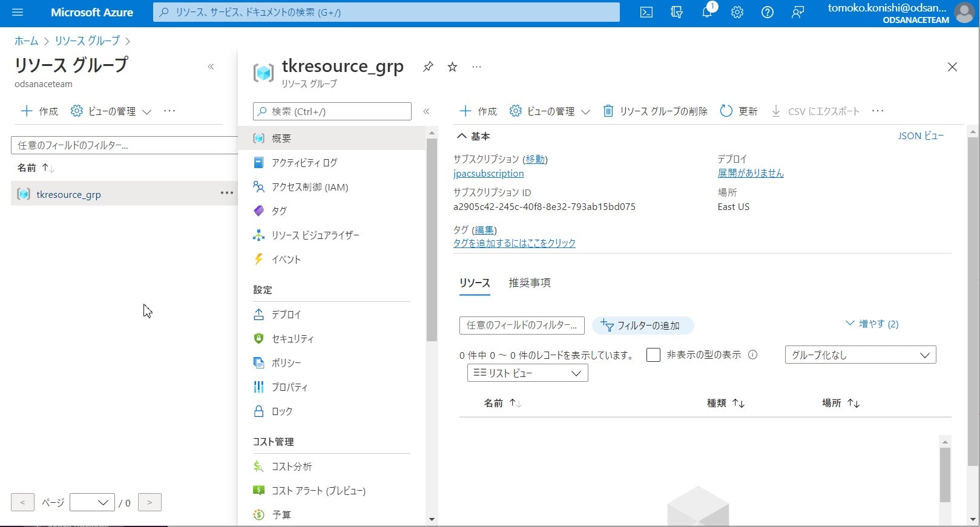Click CSV にエクスポート
Screen dimensions: 980x527
point(815,111)
